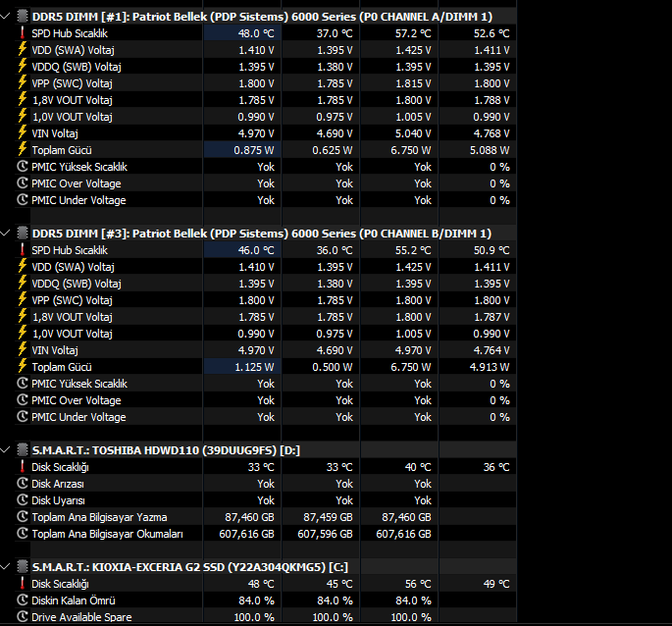The height and width of the screenshot is (626, 672).
Task: Click clock icon of Diskin Kalan Ömrü
Action: (x=23, y=600)
